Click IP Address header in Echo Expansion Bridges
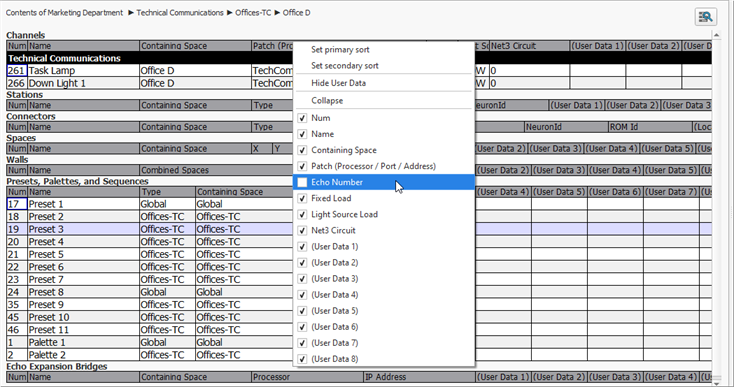This screenshot has height=387, width=734. (419, 377)
